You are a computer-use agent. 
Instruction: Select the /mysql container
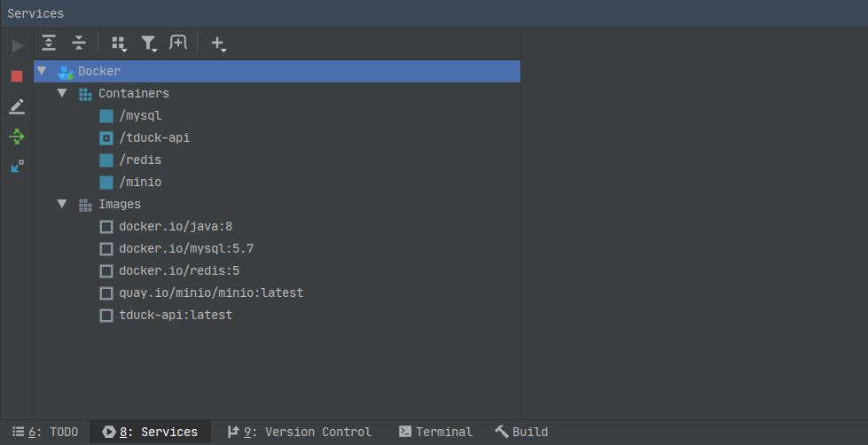pos(140,115)
